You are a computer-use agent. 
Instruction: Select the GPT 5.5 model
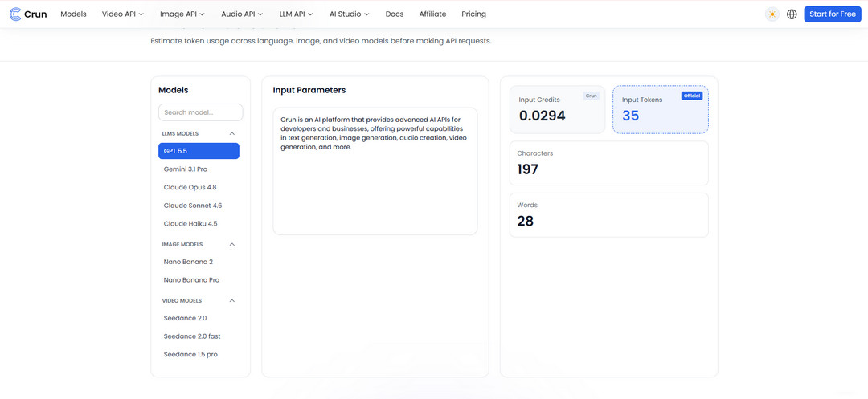coord(199,151)
